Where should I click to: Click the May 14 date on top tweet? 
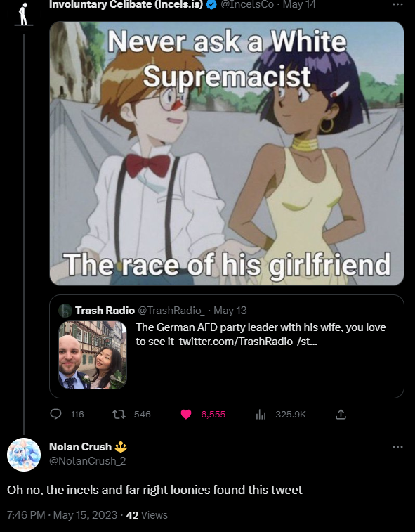(x=299, y=5)
